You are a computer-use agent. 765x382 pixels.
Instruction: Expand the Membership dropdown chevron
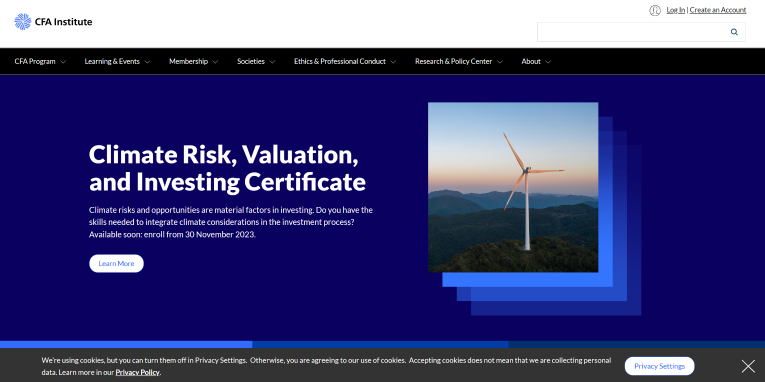(x=215, y=62)
